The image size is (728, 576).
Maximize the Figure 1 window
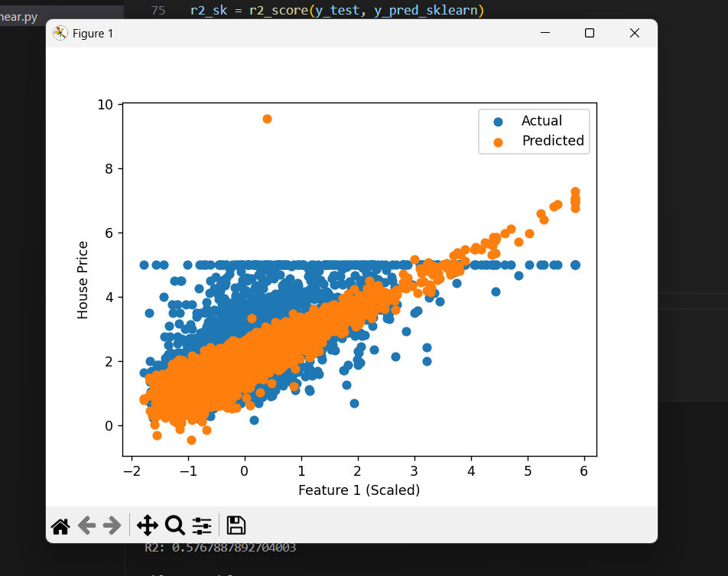(589, 33)
